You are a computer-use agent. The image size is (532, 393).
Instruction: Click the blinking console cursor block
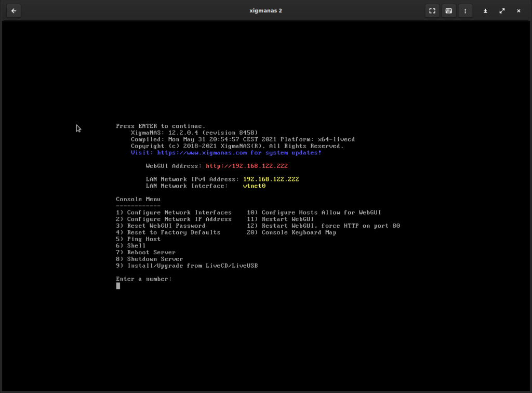click(118, 286)
